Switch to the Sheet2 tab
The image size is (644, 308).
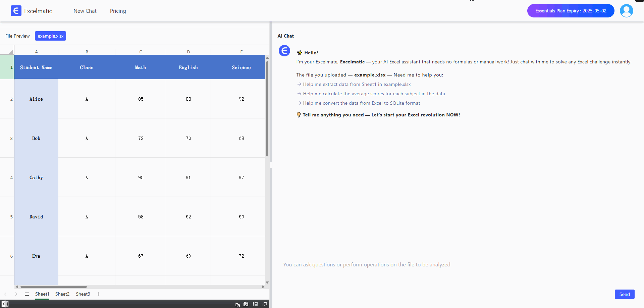click(x=62, y=294)
